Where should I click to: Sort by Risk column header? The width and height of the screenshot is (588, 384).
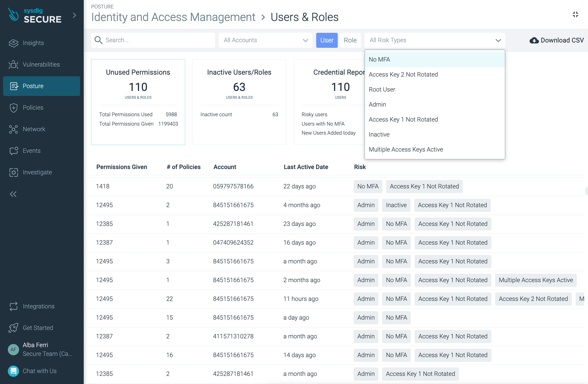pos(360,167)
